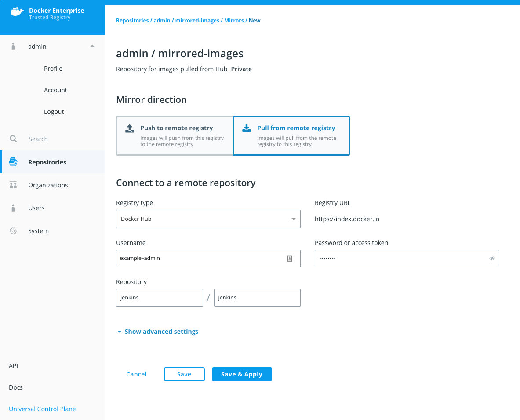Go to Organizations section
Image resolution: width=520 pixels, height=420 pixels.
[53, 185]
